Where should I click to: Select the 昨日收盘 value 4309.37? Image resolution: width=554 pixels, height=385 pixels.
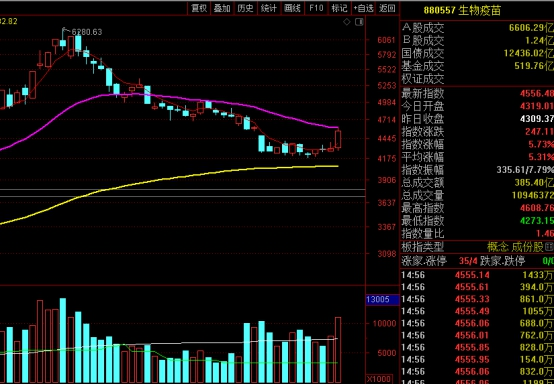click(537, 119)
